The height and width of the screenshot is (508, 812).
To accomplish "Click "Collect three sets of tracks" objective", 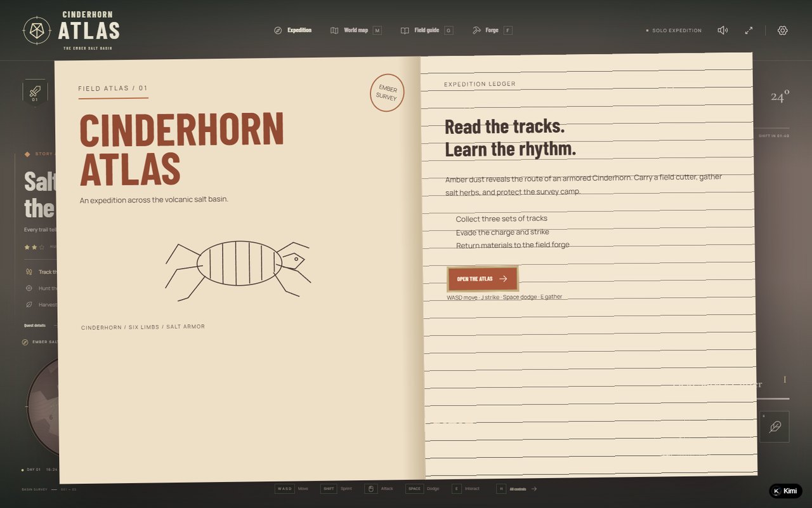I will tap(501, 218).
